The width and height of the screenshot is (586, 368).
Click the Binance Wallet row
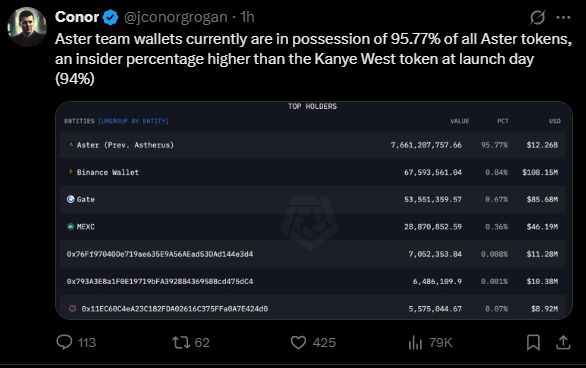312,172
